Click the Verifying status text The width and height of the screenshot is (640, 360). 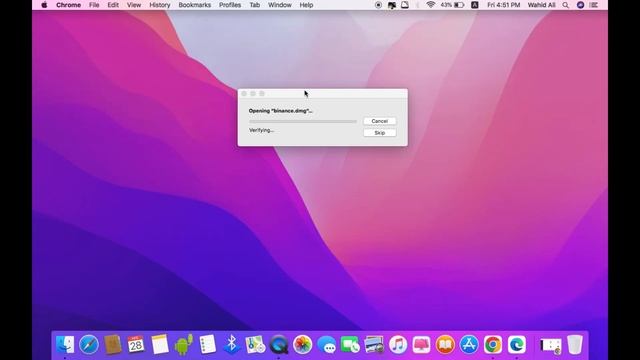(261, 130)
